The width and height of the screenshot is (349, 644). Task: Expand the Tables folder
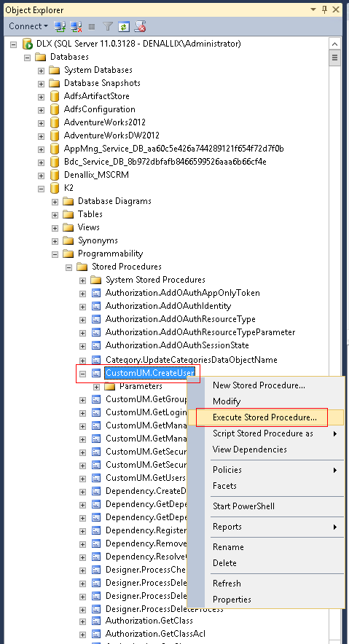(55, 214)
